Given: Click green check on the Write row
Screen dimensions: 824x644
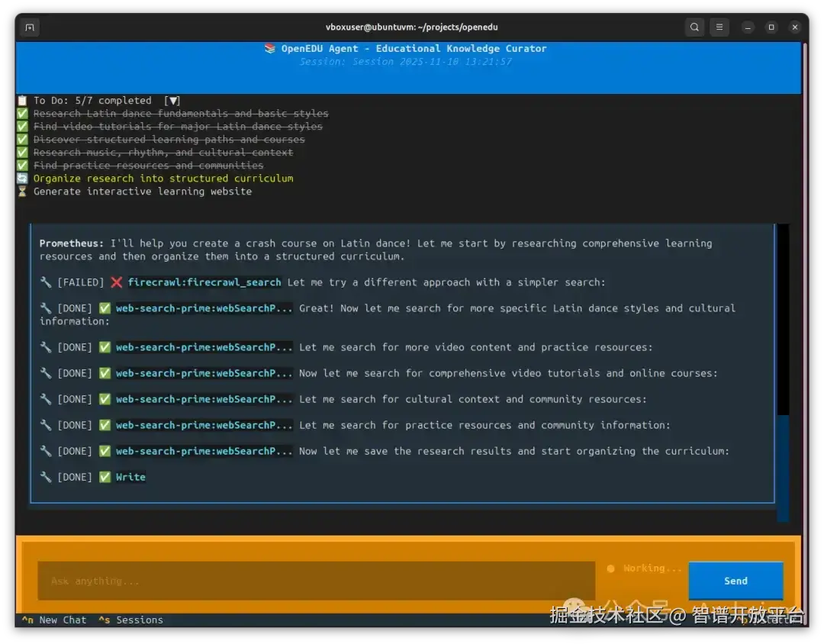Looking at the screenshot, I should coord(105,477).
